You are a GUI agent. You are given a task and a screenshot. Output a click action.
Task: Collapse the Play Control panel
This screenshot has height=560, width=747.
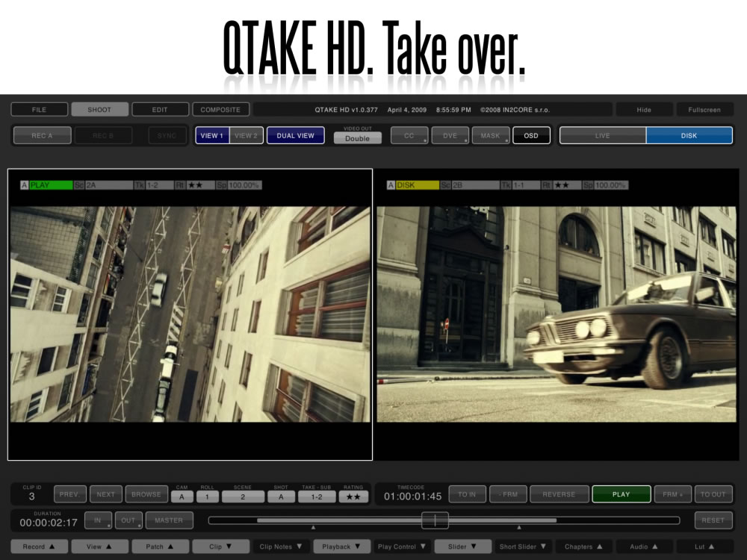[x=402, y=547]
